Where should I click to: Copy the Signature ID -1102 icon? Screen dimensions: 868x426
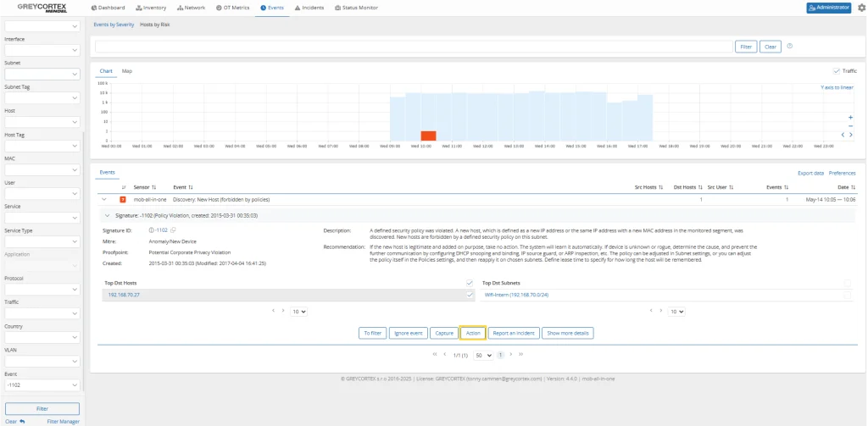(x=172, y=230)
